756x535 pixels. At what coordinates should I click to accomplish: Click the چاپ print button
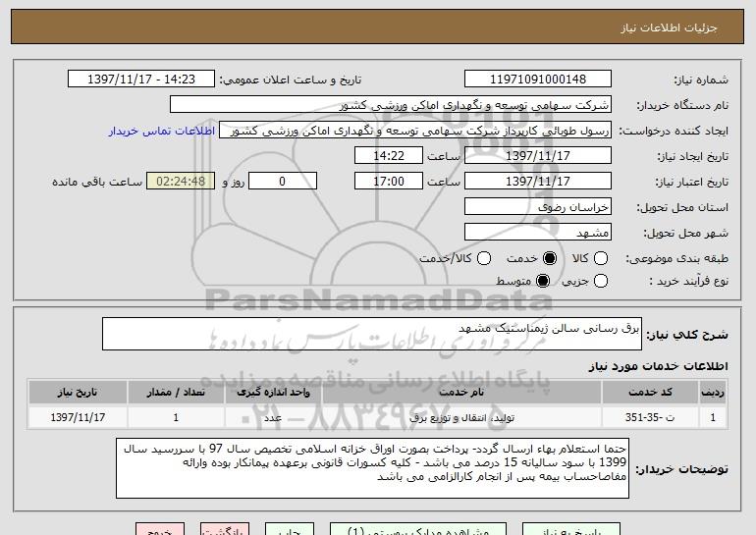(290, 529)
